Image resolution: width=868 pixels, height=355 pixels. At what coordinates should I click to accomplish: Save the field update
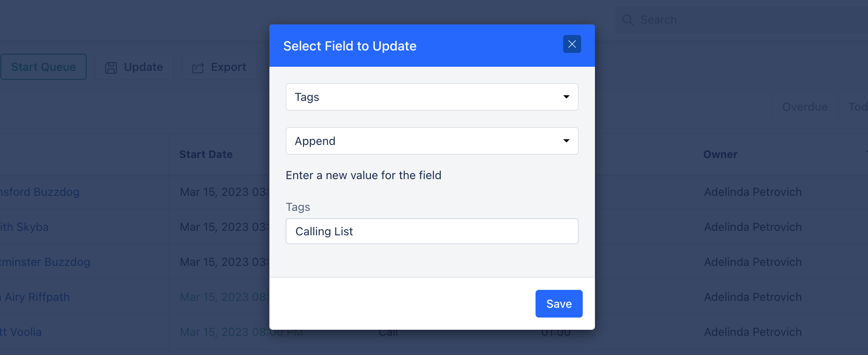pyautogui.click(x=559, y=304)
